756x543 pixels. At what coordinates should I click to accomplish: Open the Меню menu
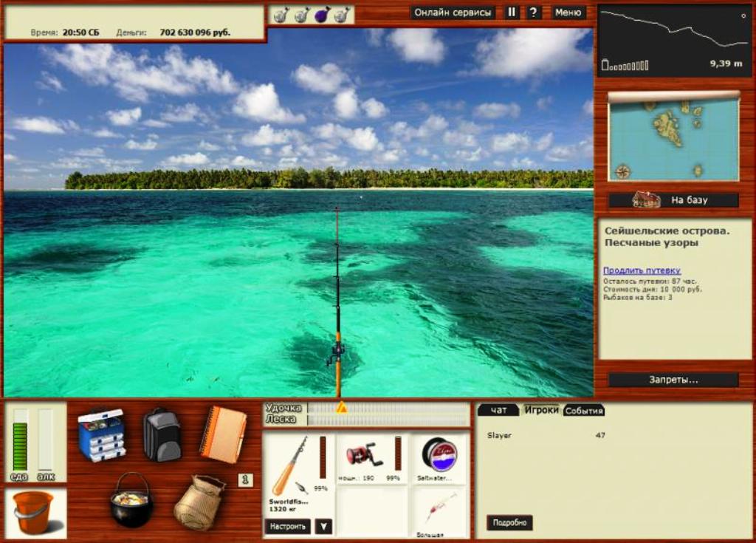click(x=568, y=13)
